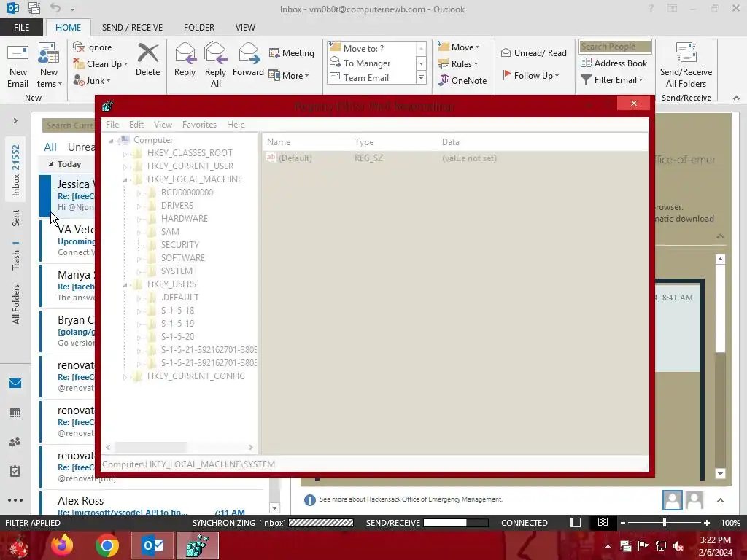Select the SOFTWARE registry key

point(183,257)
